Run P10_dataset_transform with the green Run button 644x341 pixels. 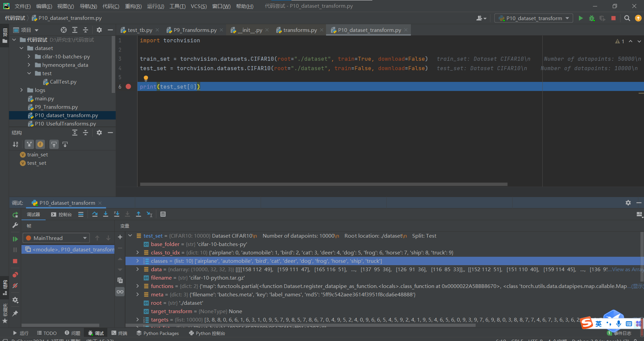tap(581, 18)
